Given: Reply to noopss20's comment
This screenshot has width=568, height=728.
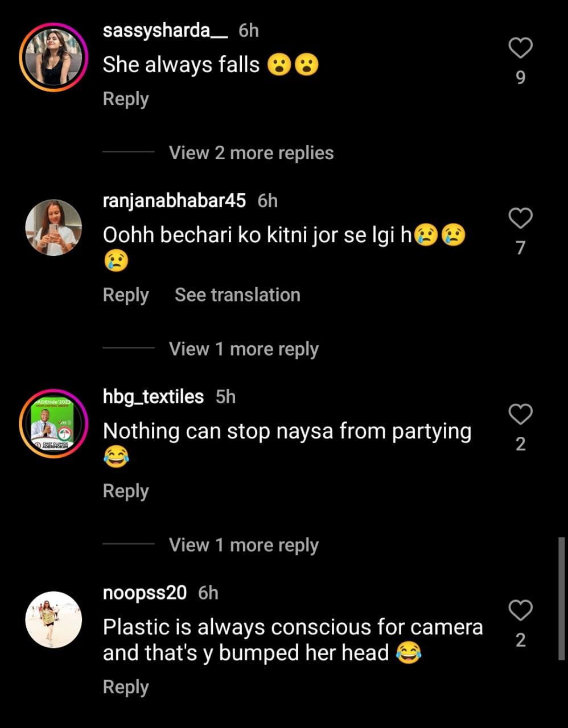Looking at the screenshot, I should 126,687.
